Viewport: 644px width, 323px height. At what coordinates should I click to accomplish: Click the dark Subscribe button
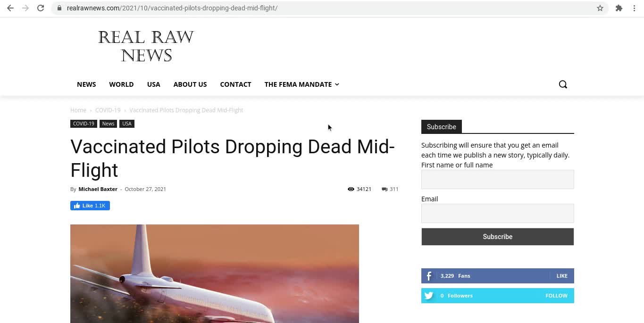pos(497,237)
